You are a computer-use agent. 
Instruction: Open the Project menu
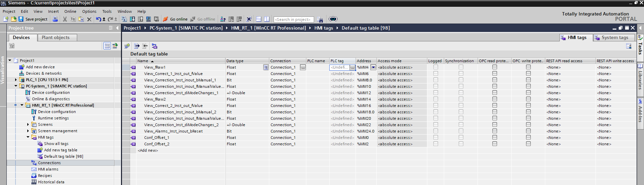pos(9,11)
